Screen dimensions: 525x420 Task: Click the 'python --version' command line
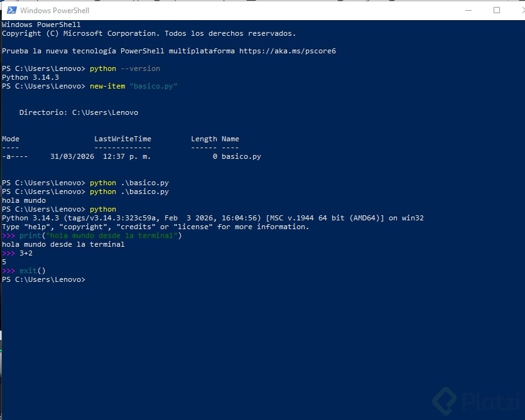[81, 68]
